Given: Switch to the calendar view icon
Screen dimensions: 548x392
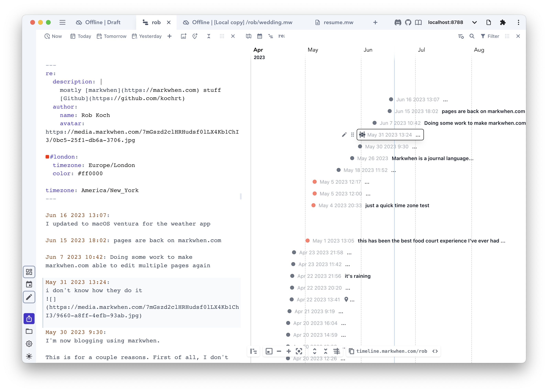Looking at the screenshot, I should click(259, 36).
